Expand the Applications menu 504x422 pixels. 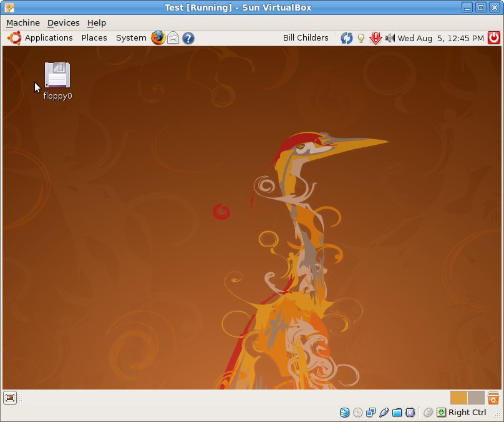41,38
